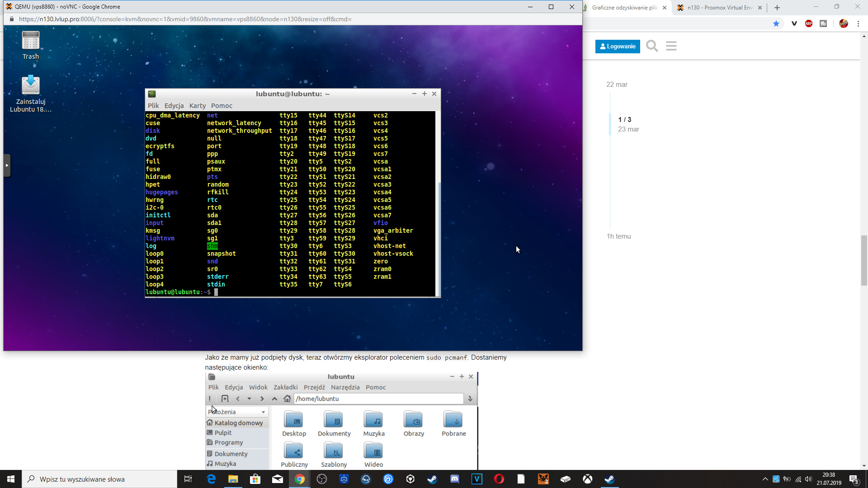Click the Logowanie button
The image size is (868, 488).
pyautogui.click(x=618, y=46)
